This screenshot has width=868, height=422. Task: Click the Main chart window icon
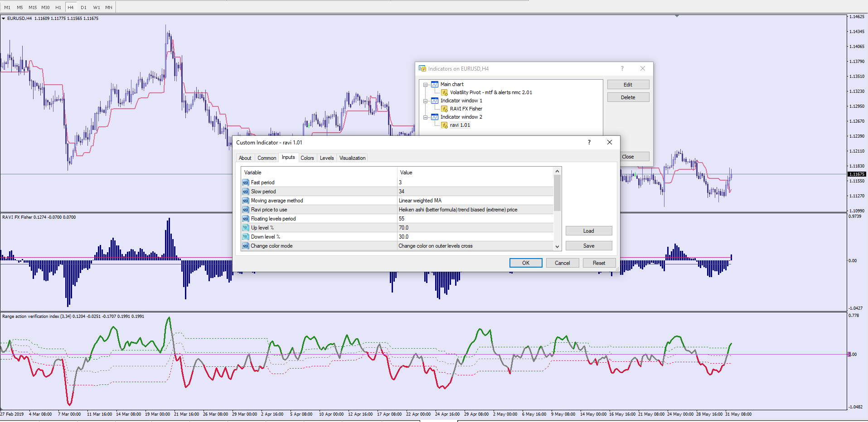(435, 84)
